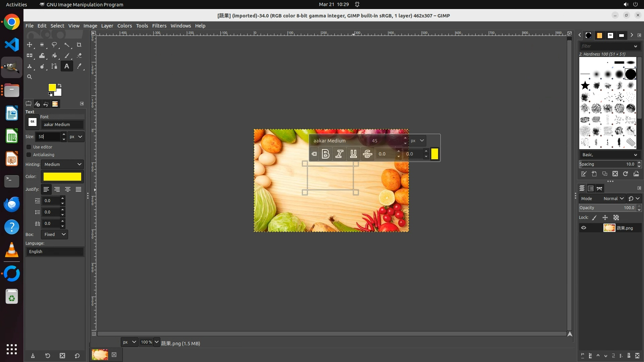This screenshot has width=644, height=362.
Task: Click the yellow text Color swatch
Action: tap(62, 177)
